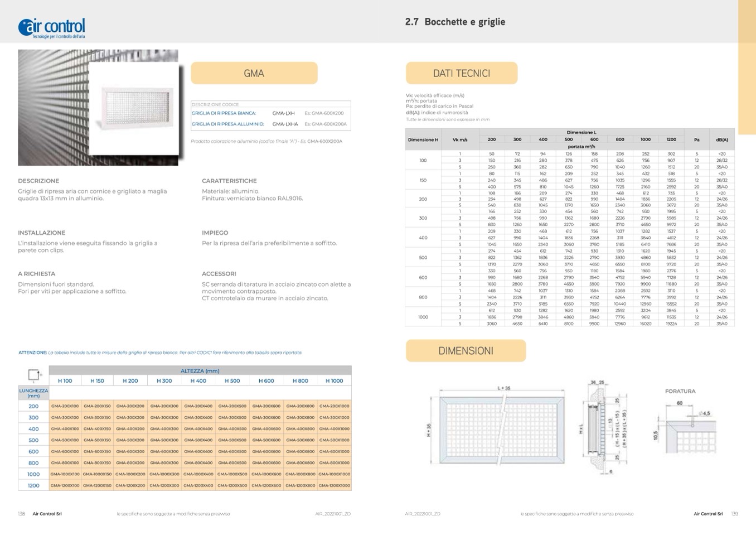Select the 1200 length row header
Image resolution: width=756 pixels, height=535 pixels.
click(x=33, y=486)
